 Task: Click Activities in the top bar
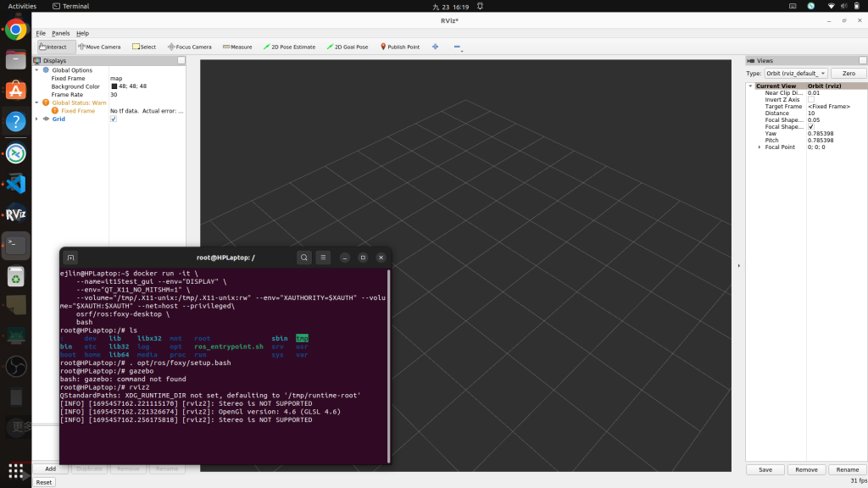click(x=22, y=6)
